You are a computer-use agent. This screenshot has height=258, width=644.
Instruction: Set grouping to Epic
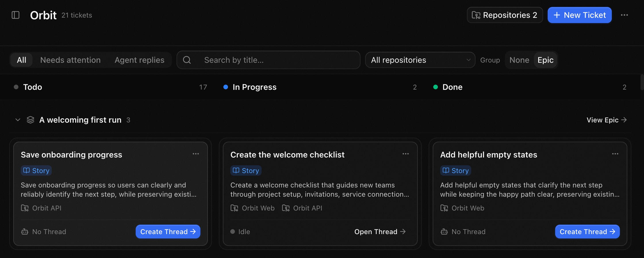pyautogui.click(x=545, y=60)
